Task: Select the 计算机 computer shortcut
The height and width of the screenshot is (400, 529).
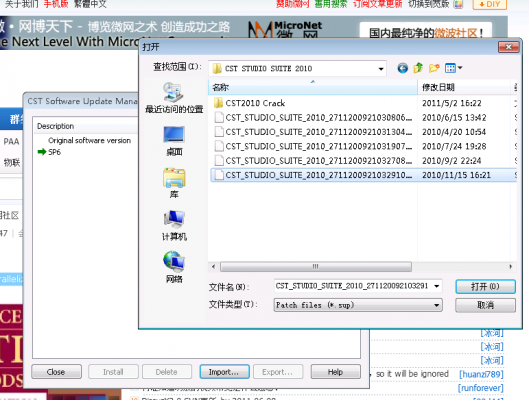Action: point(174,225)
